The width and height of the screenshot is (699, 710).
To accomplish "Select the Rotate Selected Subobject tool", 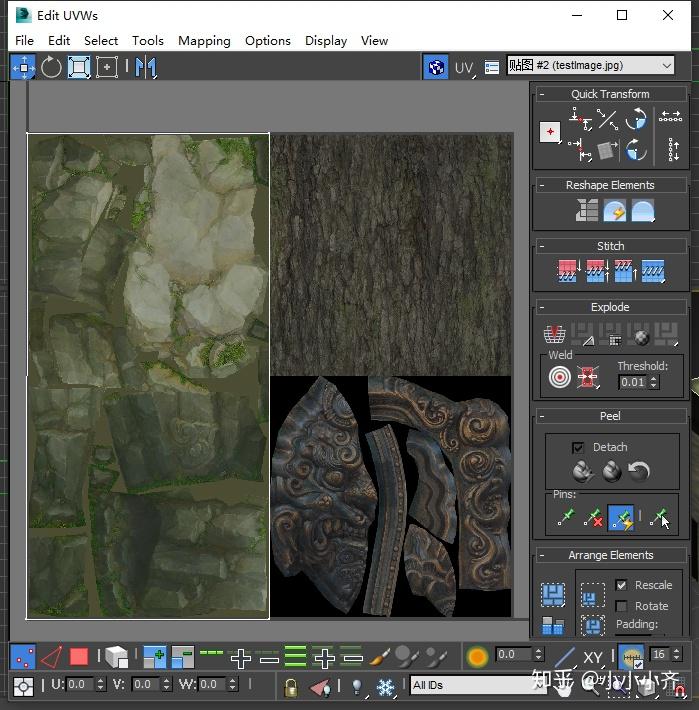I will (x=51, y=68).
